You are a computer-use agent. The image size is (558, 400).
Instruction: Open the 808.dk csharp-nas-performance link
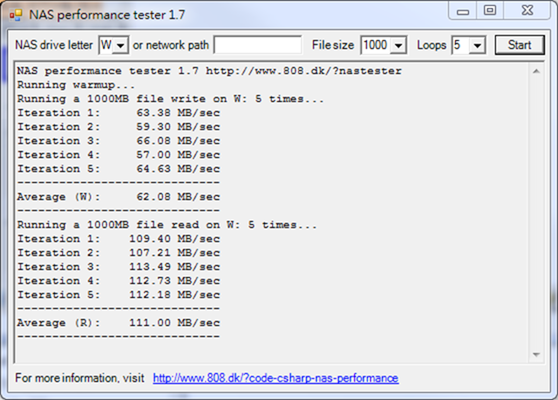[276, 378]
